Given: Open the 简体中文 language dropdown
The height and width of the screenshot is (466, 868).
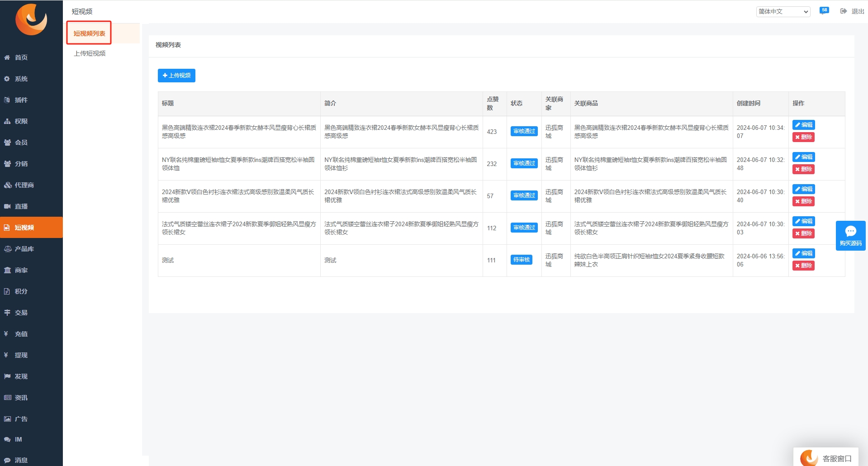Looking at the screenshot, I should pos(783,12).
